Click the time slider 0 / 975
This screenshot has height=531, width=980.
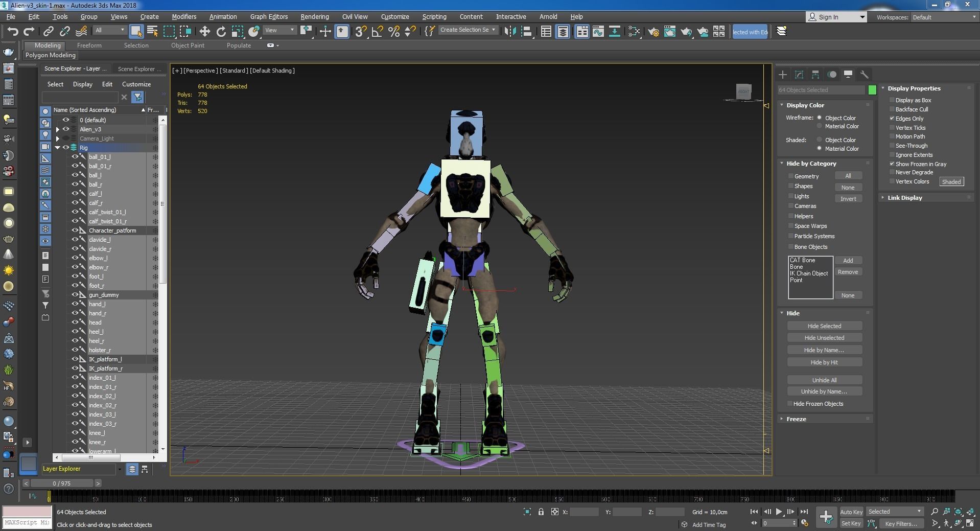point(62,483)
